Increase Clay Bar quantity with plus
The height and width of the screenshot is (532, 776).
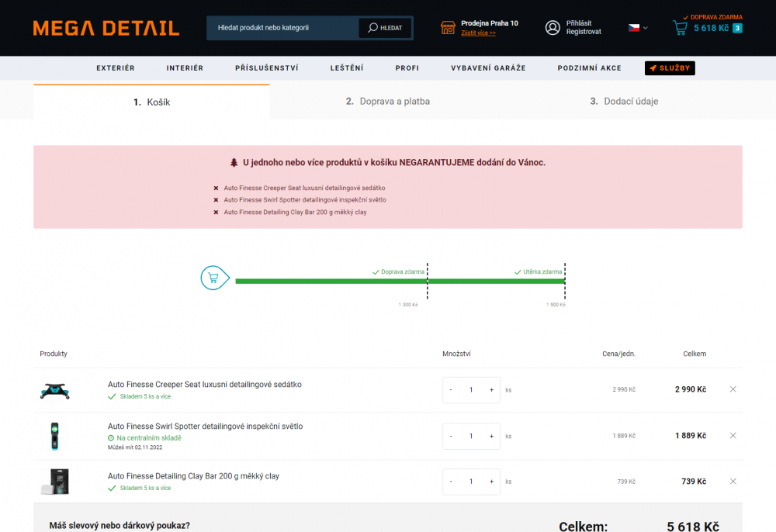(x=491, y=482)
